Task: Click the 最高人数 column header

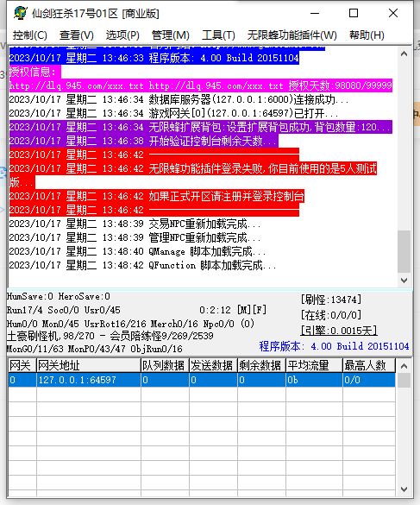Action: point(369,365)
